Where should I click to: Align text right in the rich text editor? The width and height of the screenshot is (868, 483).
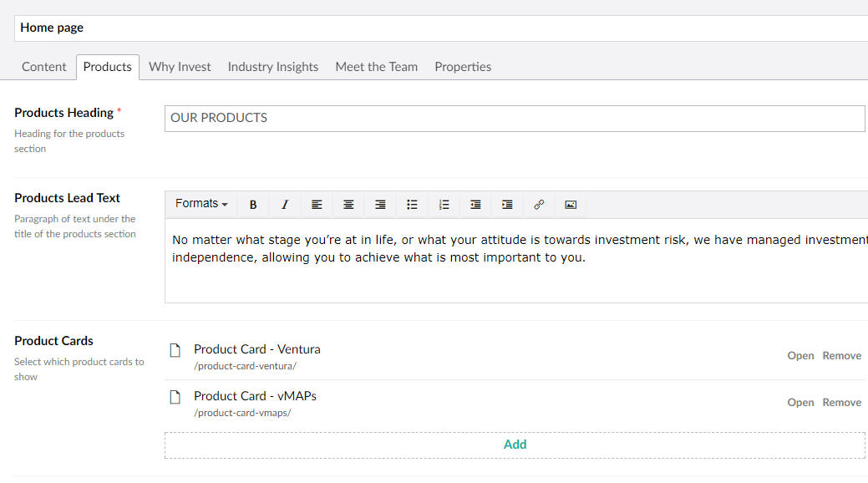pos(380,205)
